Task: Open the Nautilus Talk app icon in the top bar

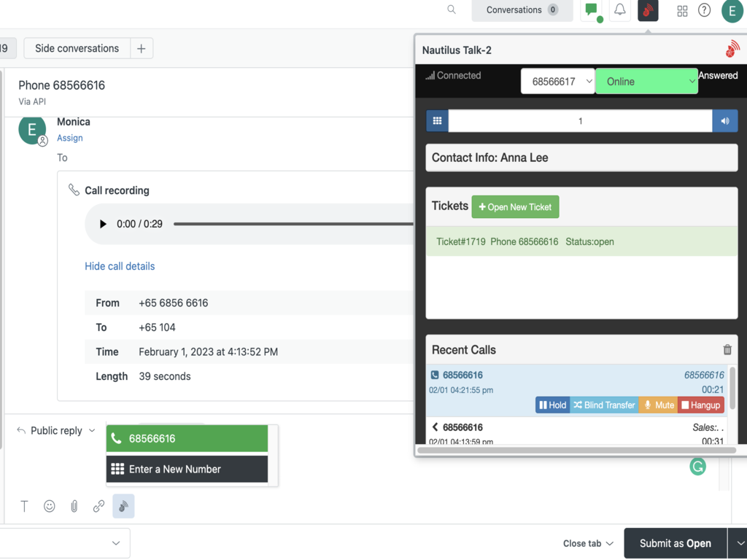Action: click(648, 10)
